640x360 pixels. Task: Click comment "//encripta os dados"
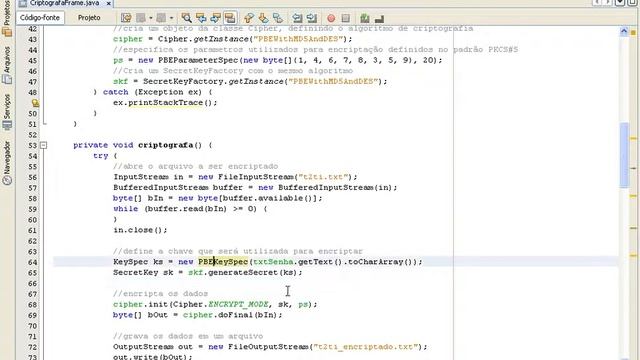[x=160, y=293]
